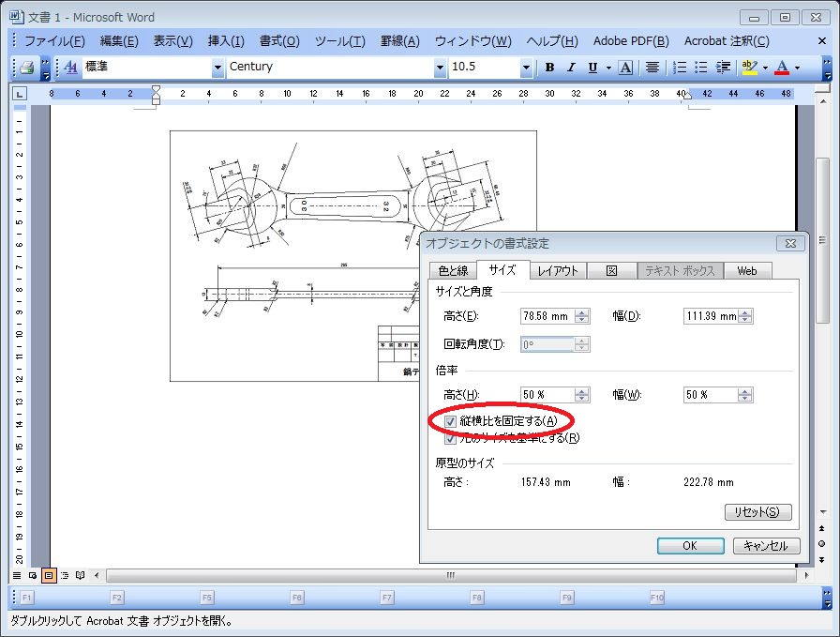Switch to Web Layout view icon
Screen dimensions: 840x637
point(33,575)
